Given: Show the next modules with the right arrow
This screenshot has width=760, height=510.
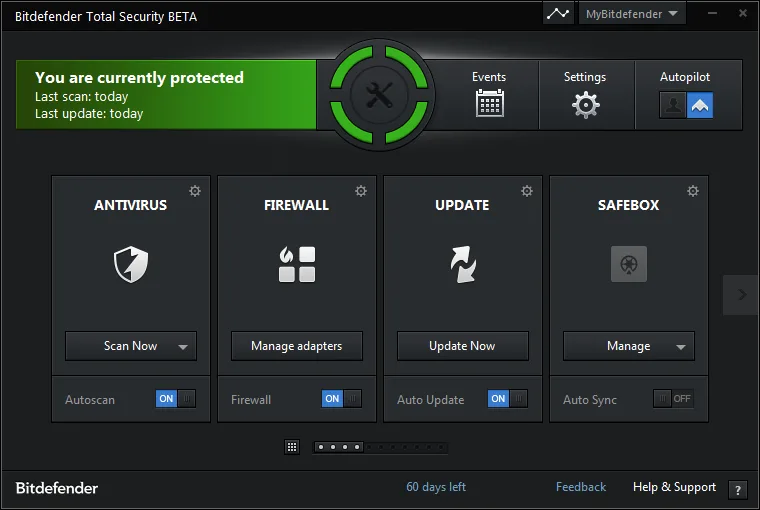Looking at the screenshot, I should tap(741, 295).
